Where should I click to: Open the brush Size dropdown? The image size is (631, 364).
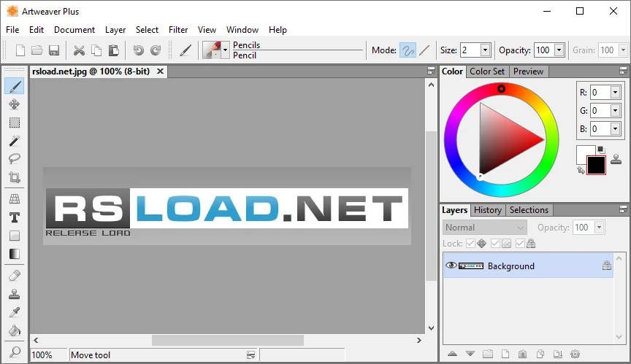(486, 50)
